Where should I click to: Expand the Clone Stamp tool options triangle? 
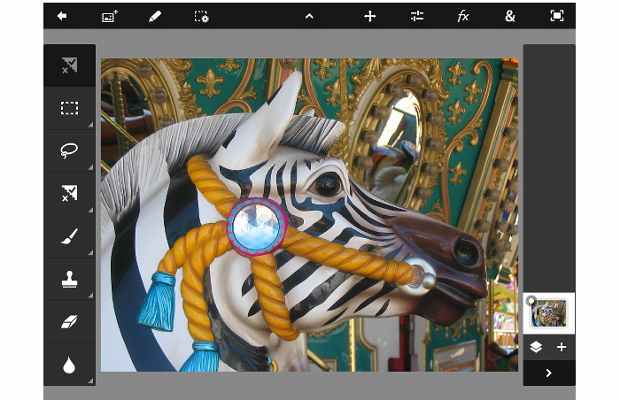click(x=91, y=295)
